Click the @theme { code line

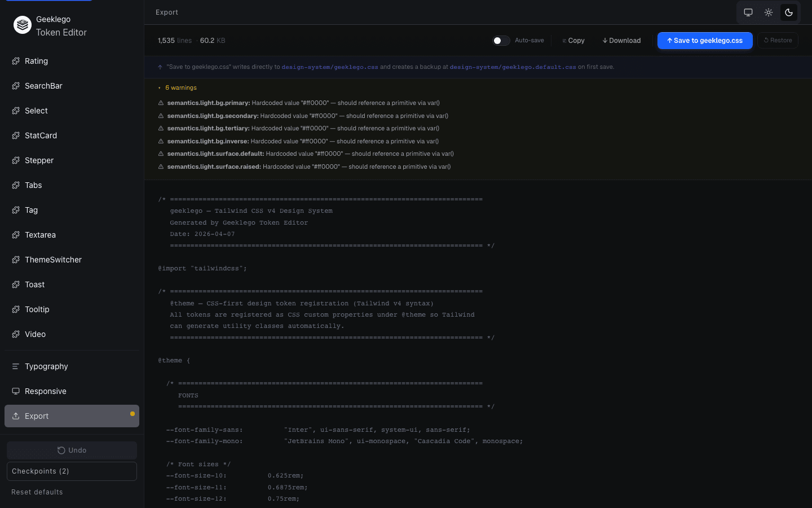(174, 361)
